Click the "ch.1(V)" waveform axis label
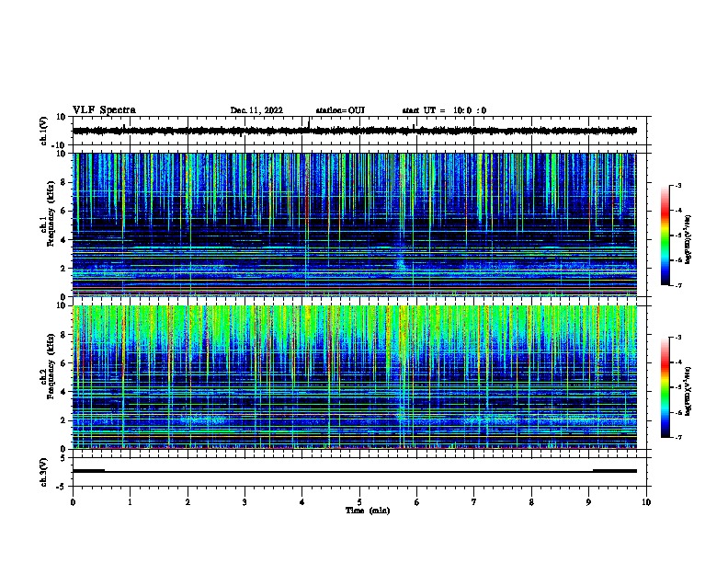The width and height of the screenshot is (728, 563). coord(44,131)
